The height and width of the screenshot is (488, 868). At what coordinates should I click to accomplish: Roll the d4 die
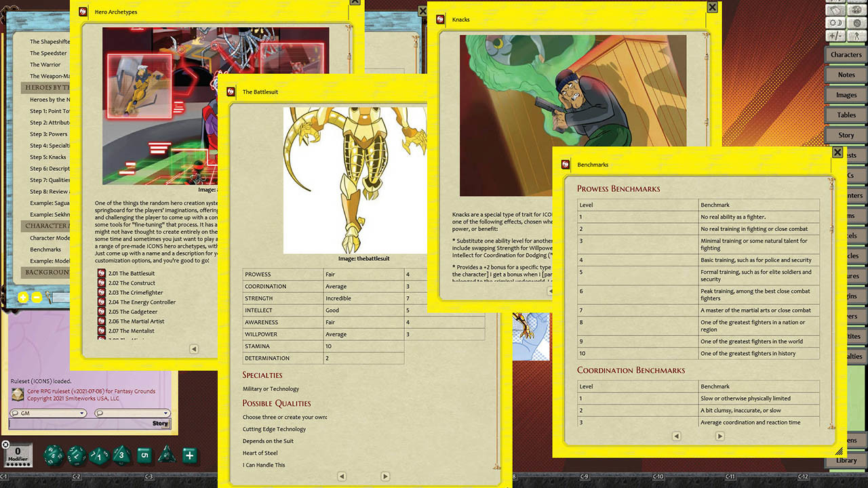167,455
